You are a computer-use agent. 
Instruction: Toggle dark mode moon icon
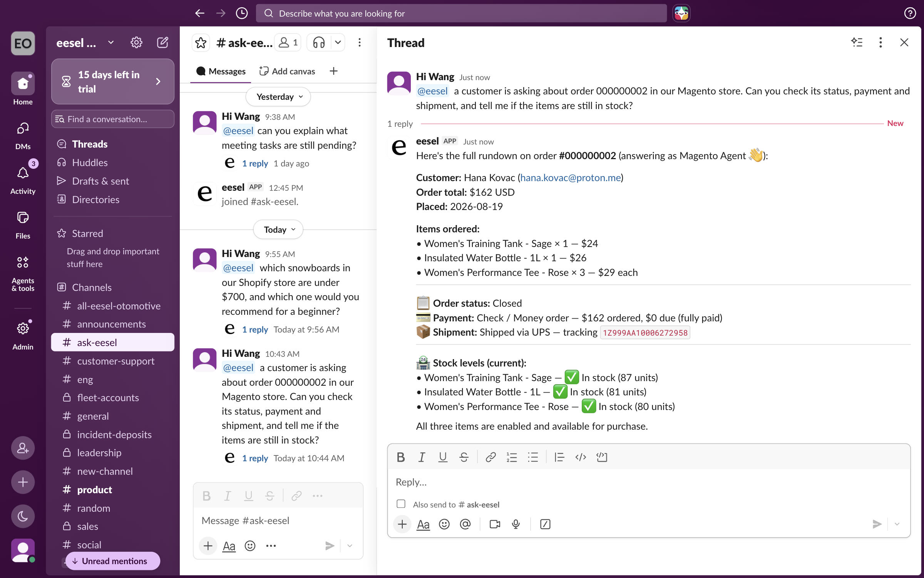pos(23,516)
